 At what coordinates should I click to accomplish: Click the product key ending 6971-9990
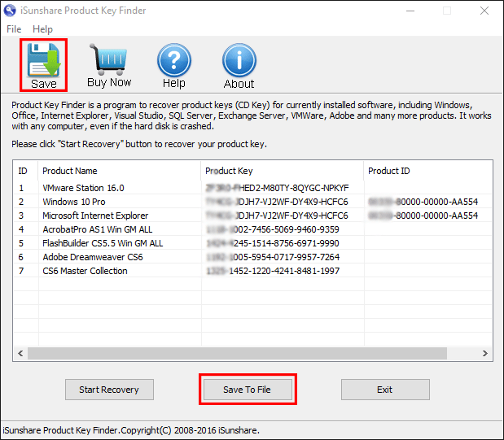point(273,243)
